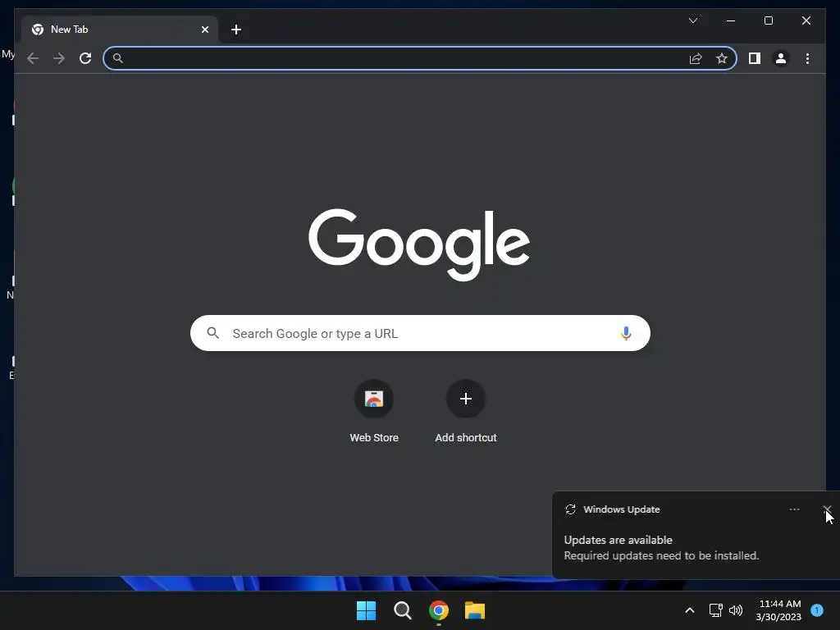
Task: Open the Chrome profile avatar menu
Action: pos(781,58)
